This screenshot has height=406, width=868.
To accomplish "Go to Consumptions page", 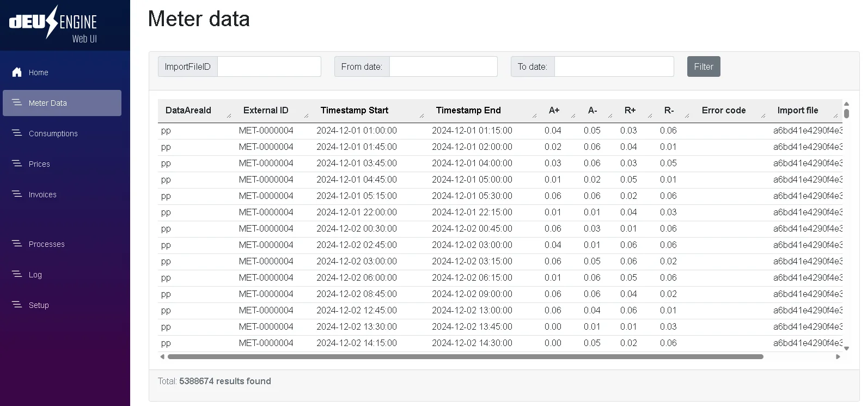I will pos(62,134).
